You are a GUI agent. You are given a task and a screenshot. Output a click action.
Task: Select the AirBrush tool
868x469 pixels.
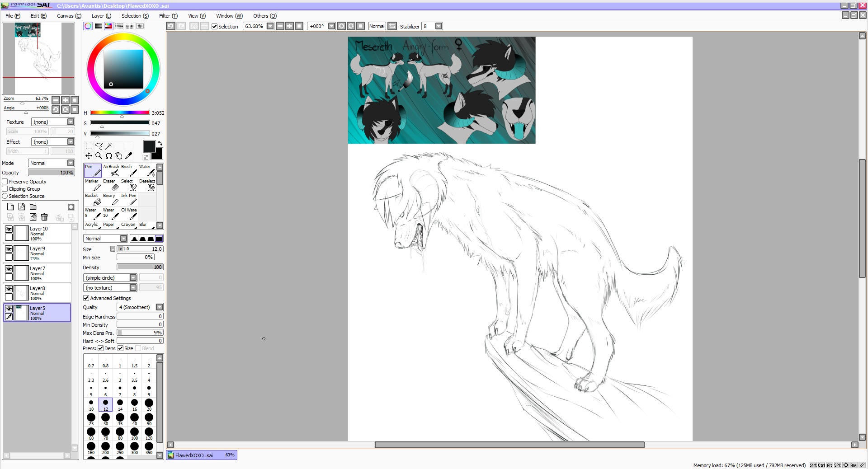point(111,170)
